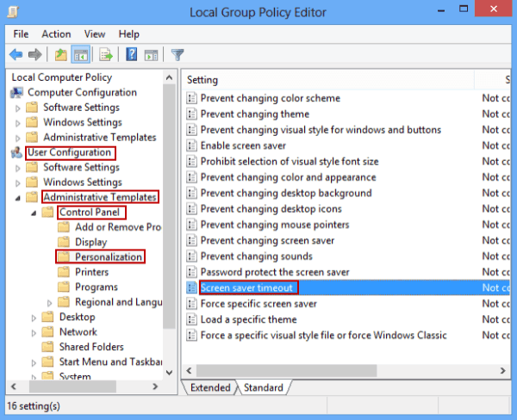Click the tree pane horizontal scroll right arrow
Screen dimensions: 517x420
pyautogui.click(x=155, y=386)
